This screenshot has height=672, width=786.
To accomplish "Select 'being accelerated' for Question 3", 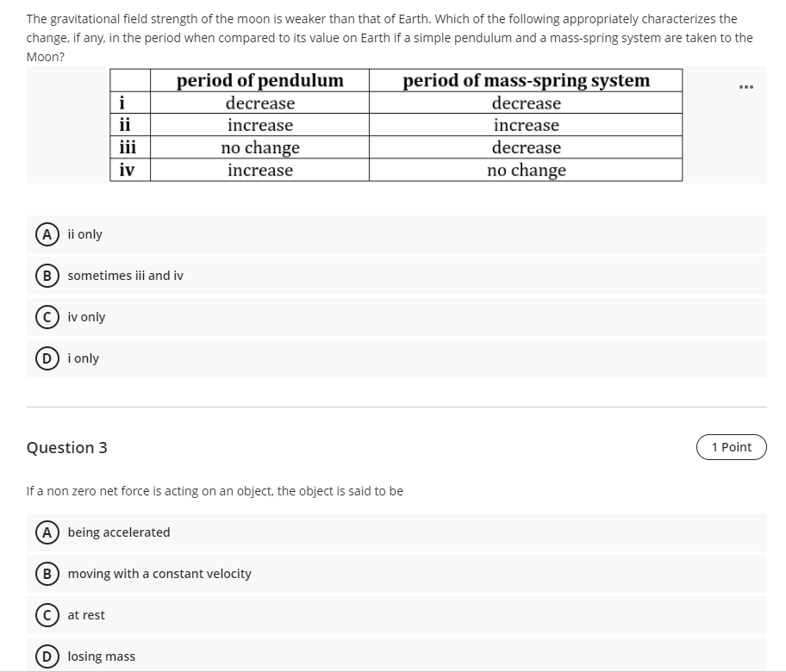I will (x=396, y=532).
